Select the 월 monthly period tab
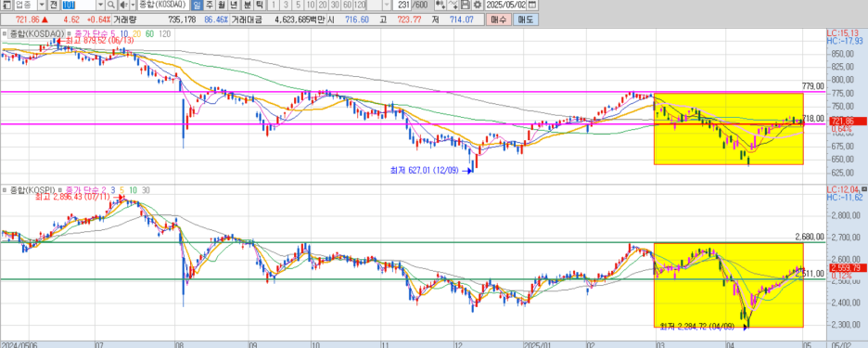 [222, 5]
